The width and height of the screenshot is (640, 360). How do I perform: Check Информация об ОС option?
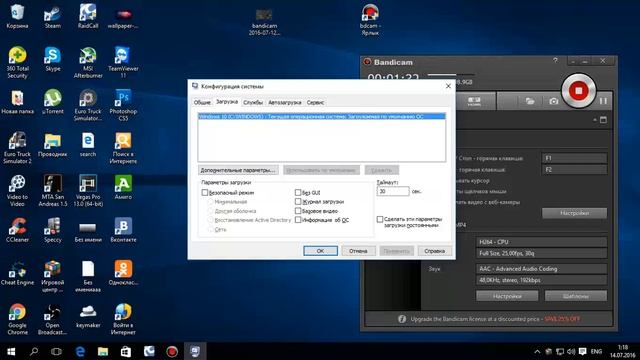pos(298,220)
